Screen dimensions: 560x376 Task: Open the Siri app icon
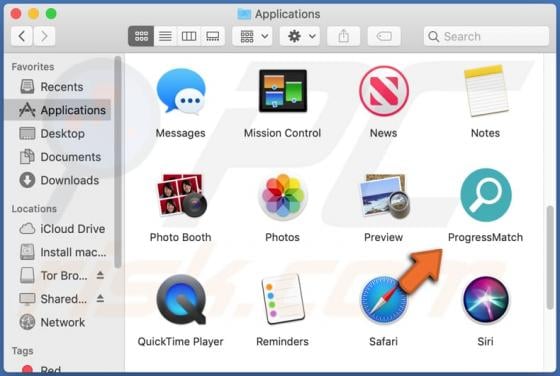(486, 299)
